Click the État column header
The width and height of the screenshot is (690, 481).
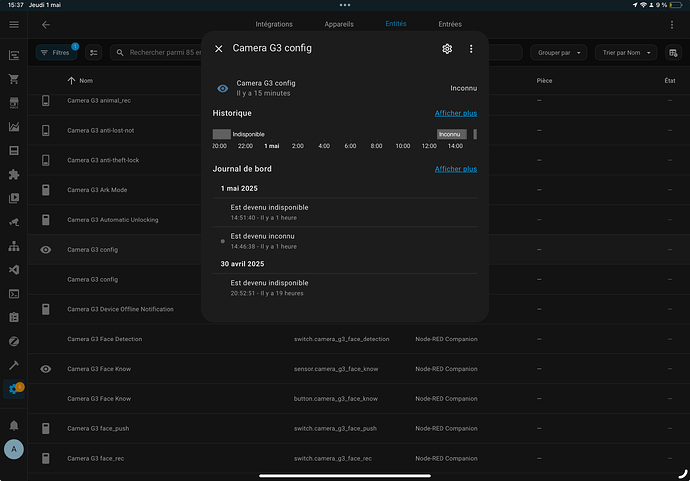pos(670,81)
